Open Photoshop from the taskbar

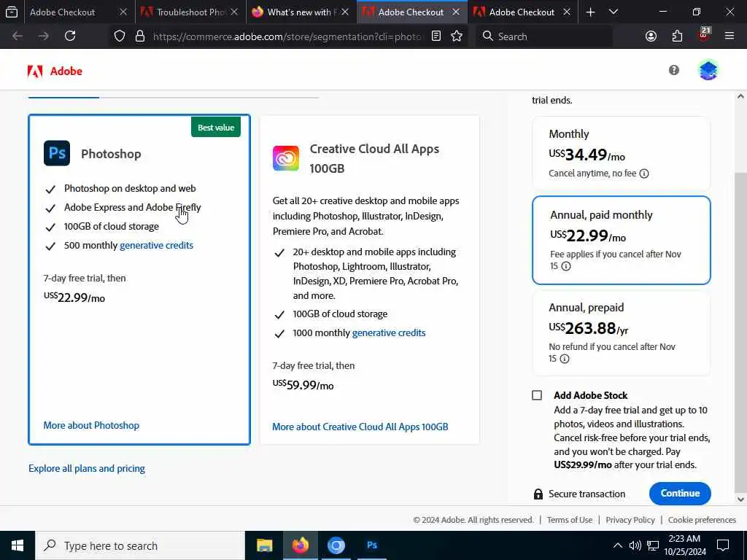pyautogui.click(x=372, y=545)
